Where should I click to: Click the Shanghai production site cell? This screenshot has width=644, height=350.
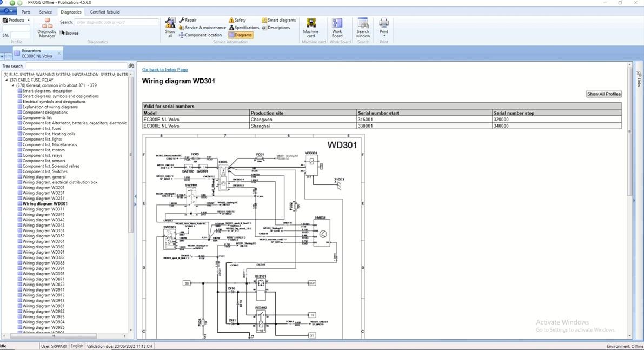tap(303, 126)
